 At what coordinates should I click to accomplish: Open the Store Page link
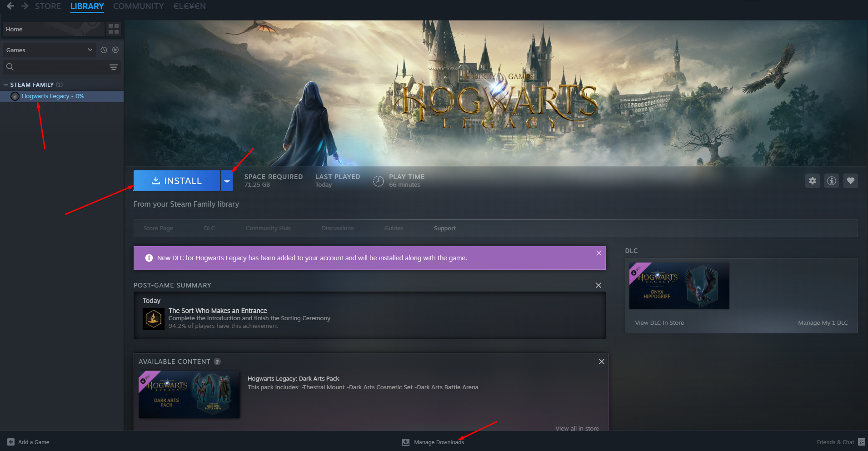pos(158,228)
